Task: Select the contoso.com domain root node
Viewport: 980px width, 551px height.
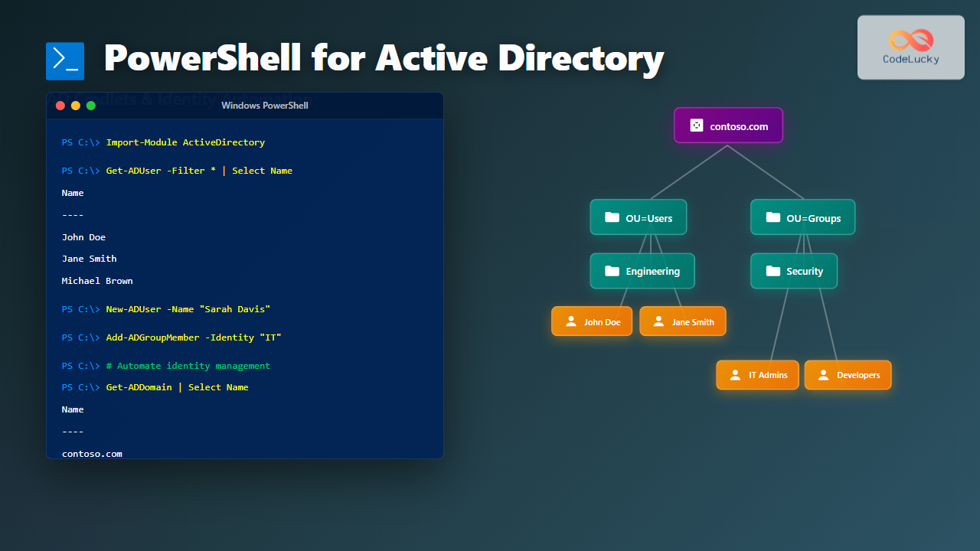Action: tap(728, 126)
